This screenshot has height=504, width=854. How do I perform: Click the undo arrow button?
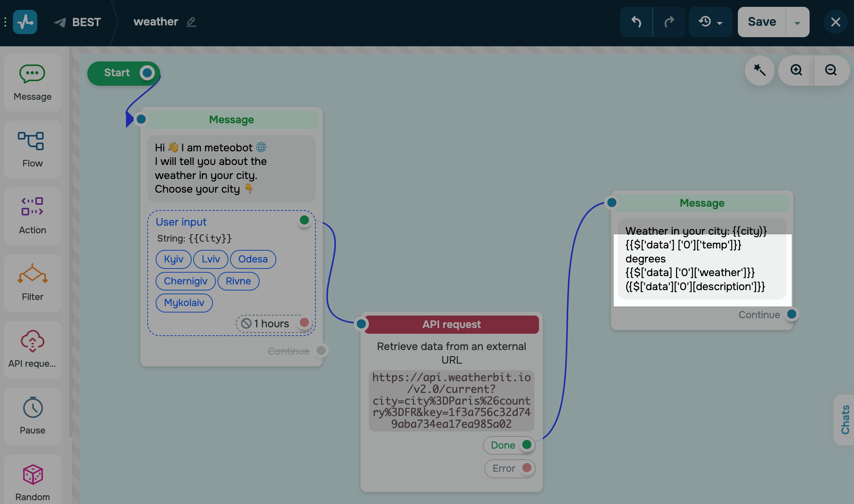(637, 22)
